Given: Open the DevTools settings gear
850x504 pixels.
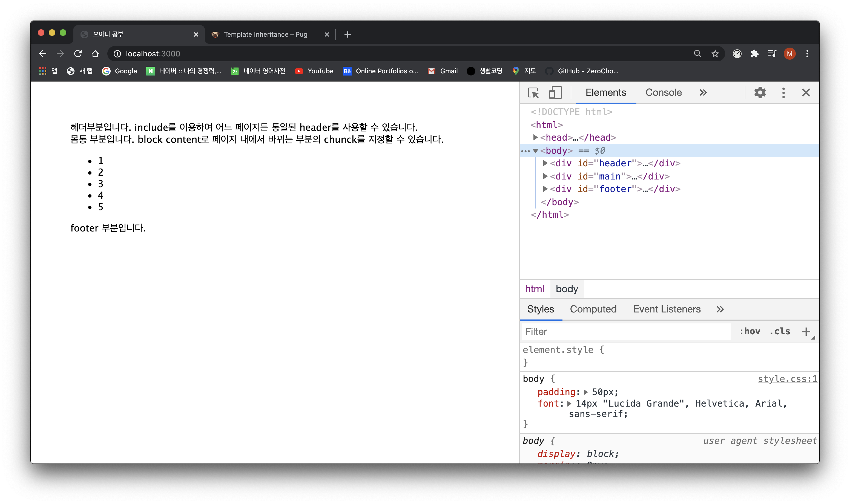Looking at the screenshot, I should tap(760, 93).
